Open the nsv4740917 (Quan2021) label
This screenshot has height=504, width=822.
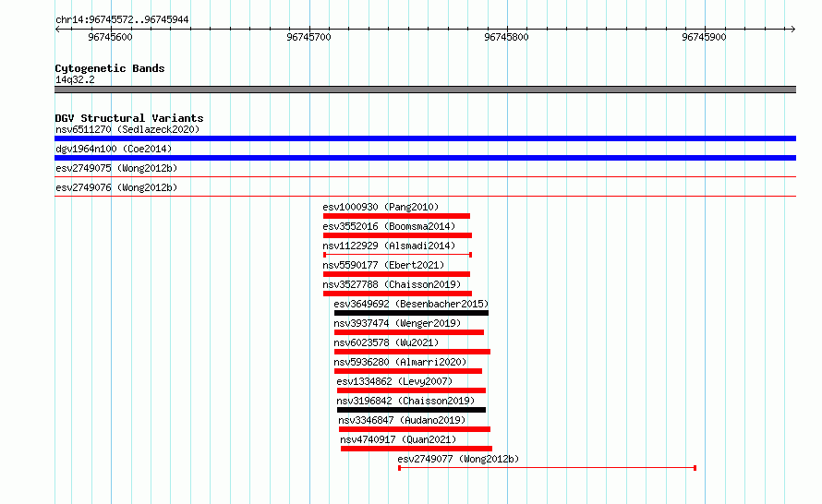click(398, 439)
